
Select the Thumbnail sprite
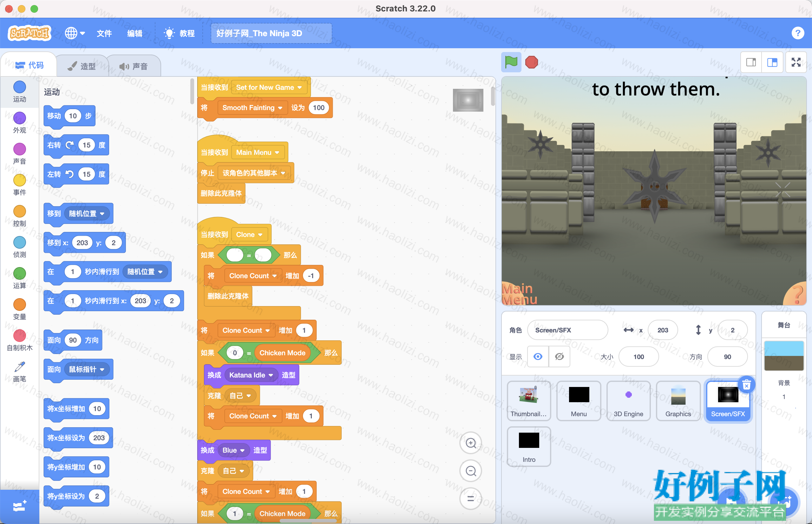[529, 401]
